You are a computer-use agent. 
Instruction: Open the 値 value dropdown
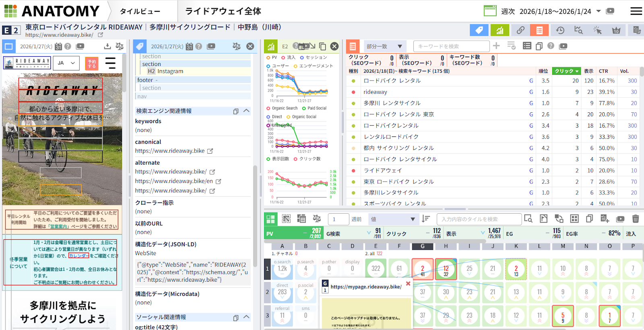tap(393, 219)
